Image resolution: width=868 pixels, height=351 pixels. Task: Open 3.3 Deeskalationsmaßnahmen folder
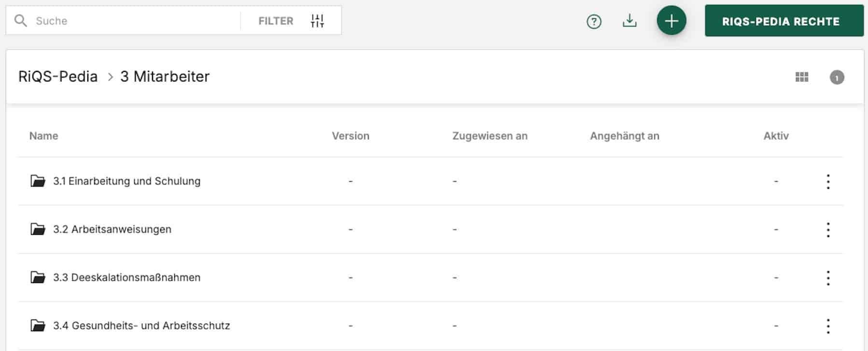[x=126, y=277]
